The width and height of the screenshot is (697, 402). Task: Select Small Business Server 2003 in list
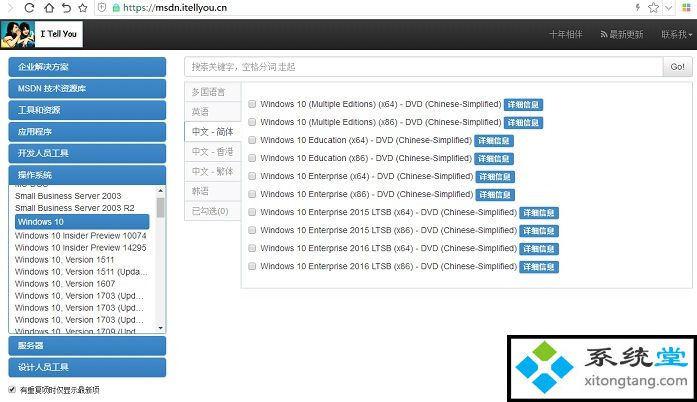(x=68, y=196)
